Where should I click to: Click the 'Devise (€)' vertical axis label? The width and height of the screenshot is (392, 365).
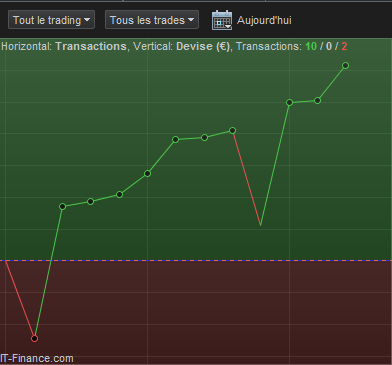coord(203,46)
